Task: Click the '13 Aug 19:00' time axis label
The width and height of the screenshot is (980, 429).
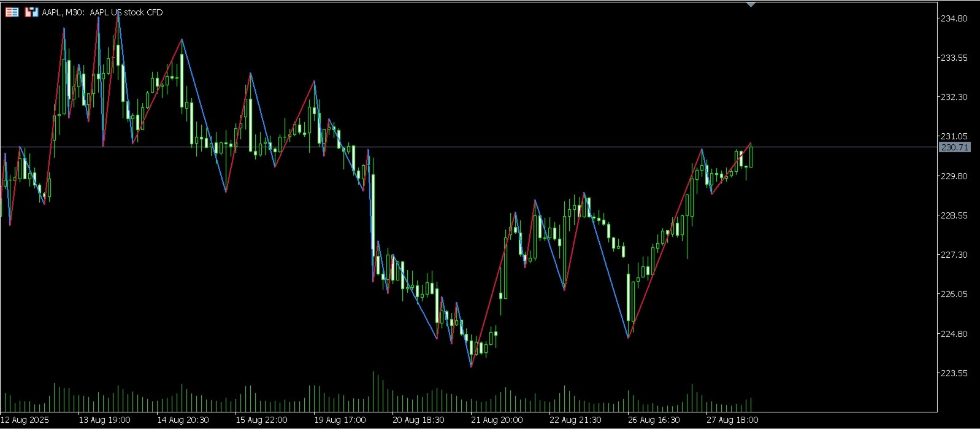Action: pos(104,420)
